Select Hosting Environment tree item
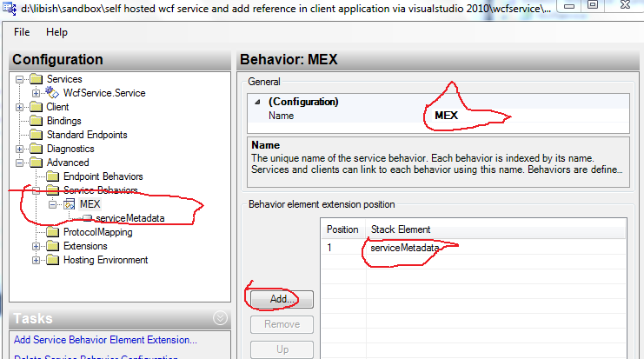This screenshot has width=644, height=359. [x=105, y=260]
